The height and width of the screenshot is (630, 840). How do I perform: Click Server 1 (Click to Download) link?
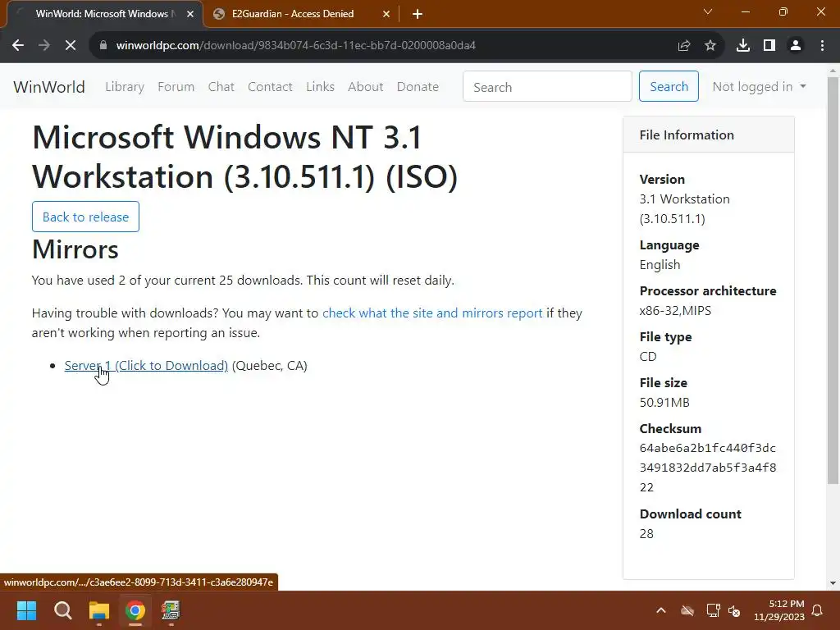click(x=146, y=365)
